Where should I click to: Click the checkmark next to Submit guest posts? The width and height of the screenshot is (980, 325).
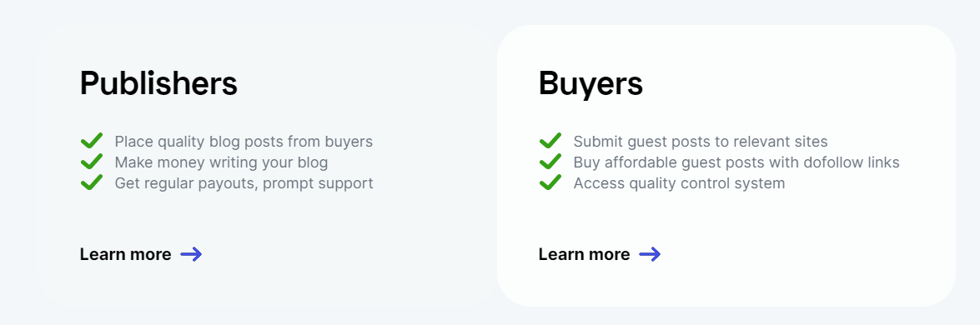click(x=550, y=141)
